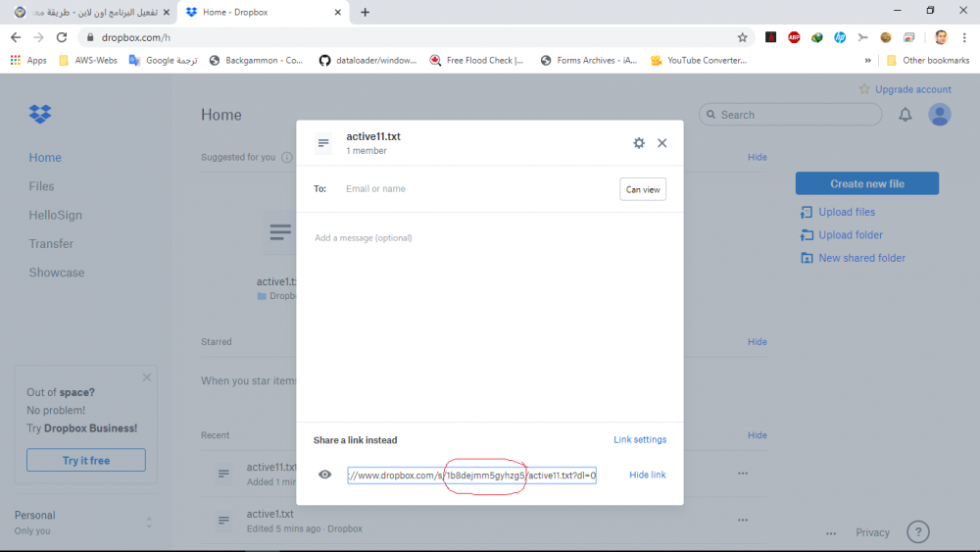This screenshot has height=552, width=980.
Task: Click New shared folder
Action: click(x=861, y=258)
